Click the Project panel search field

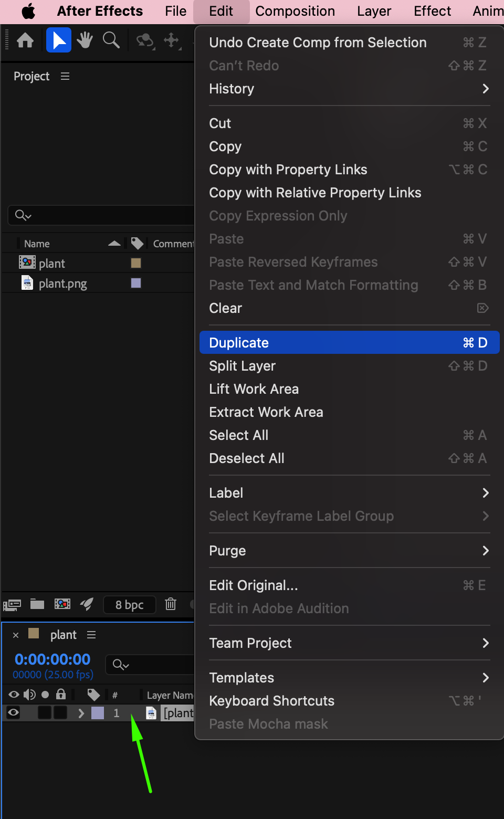(105, 215)
